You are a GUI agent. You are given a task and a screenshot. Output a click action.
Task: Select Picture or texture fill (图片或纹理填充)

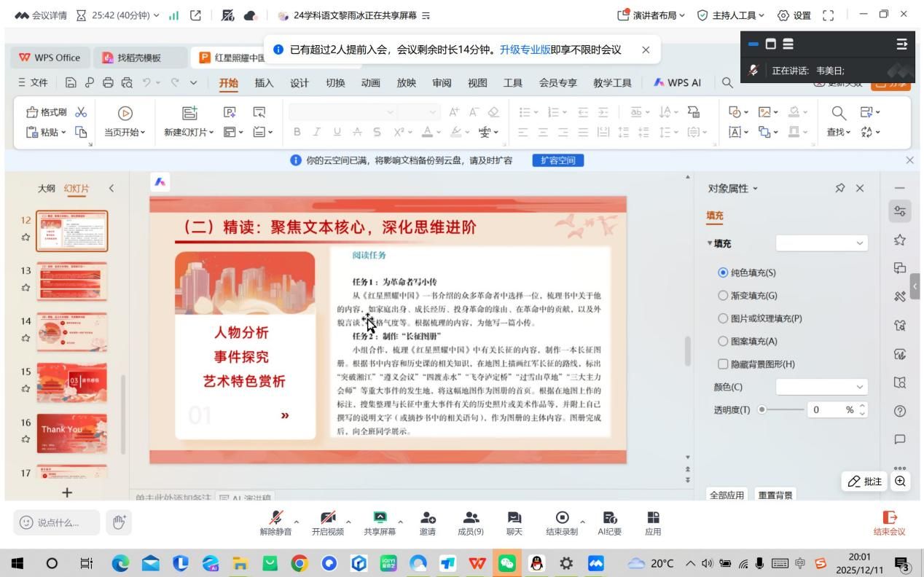coord(723,318)
